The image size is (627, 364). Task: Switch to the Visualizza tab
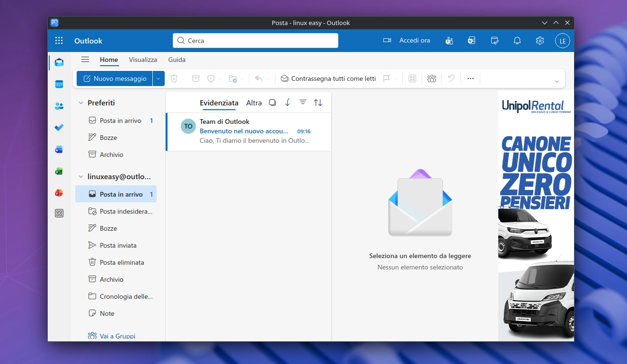142,60
